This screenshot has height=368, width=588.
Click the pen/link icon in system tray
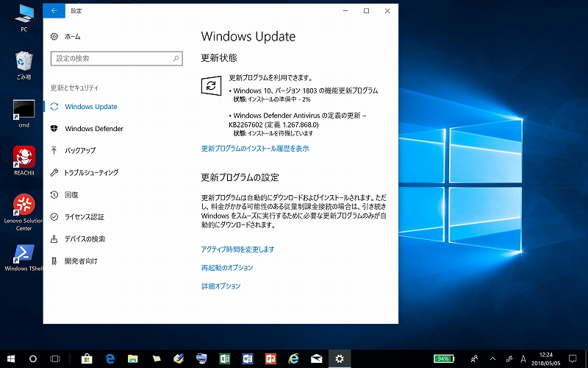[x=509, y=359]
